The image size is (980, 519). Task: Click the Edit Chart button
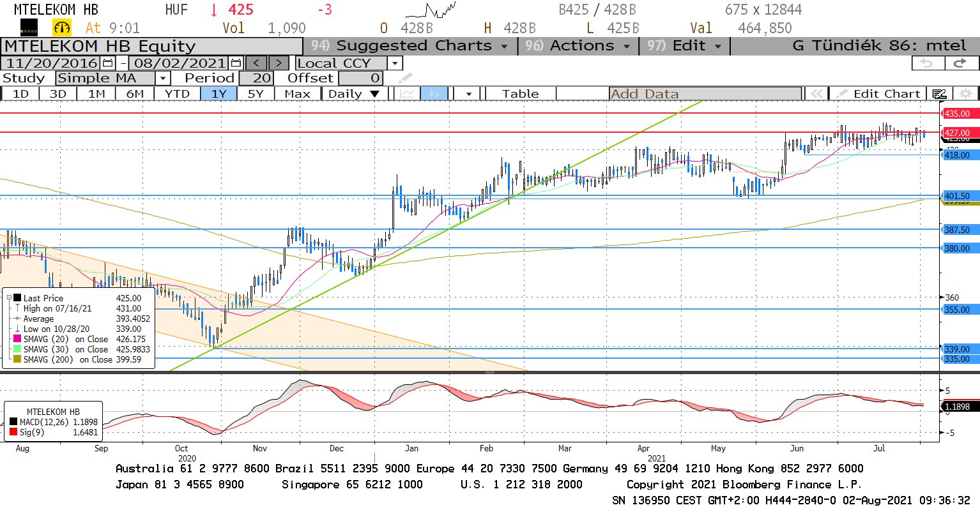pyautogui.click(x=879, y=93)
